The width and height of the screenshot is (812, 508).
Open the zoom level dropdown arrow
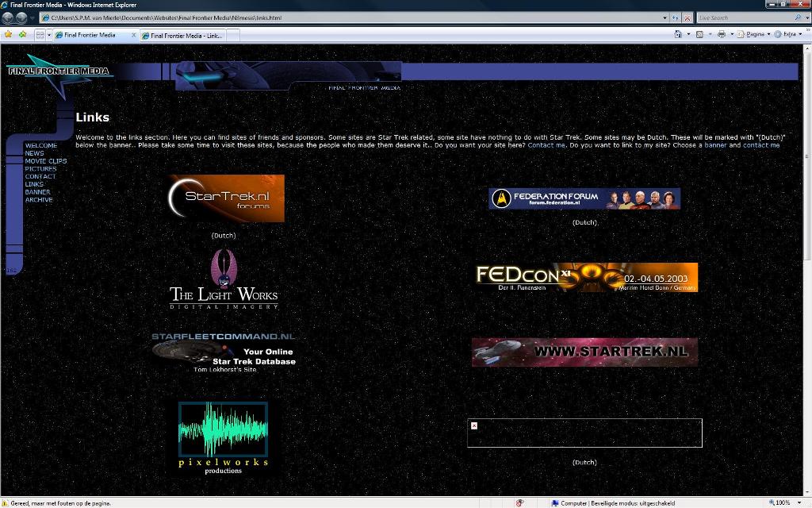click(799, 502)
